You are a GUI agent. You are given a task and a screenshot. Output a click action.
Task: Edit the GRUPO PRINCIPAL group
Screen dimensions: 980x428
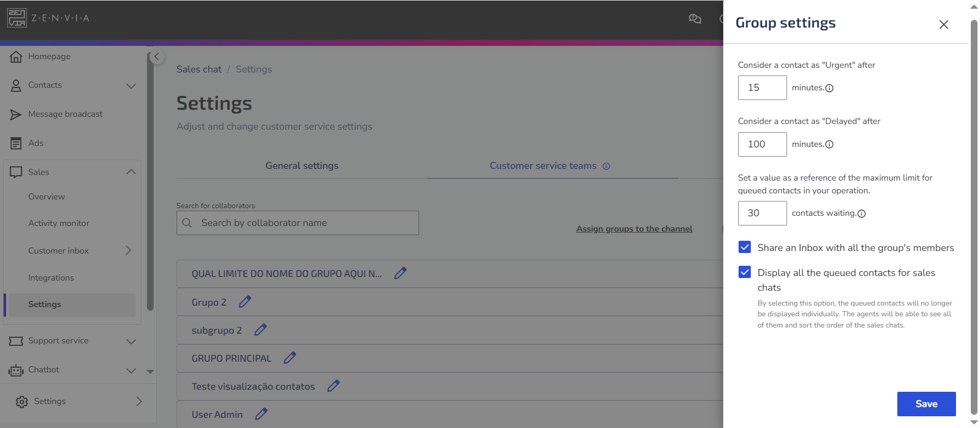click(x=290, y=358)
